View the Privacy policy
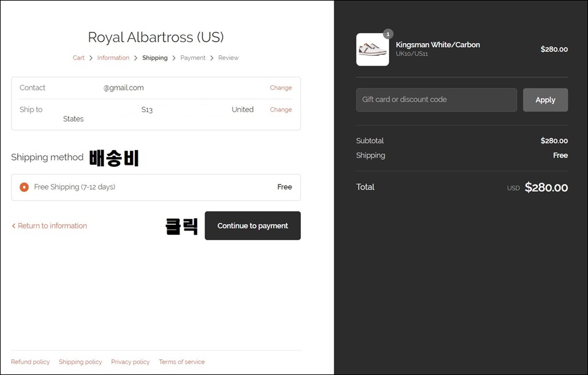This screenshot has width=588, height=375. coord(130,362)
